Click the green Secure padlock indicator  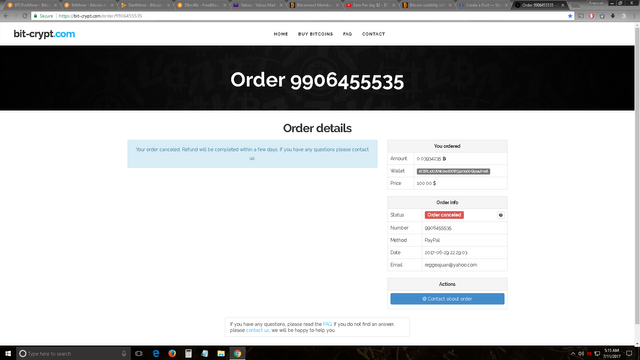coord(43,16)
